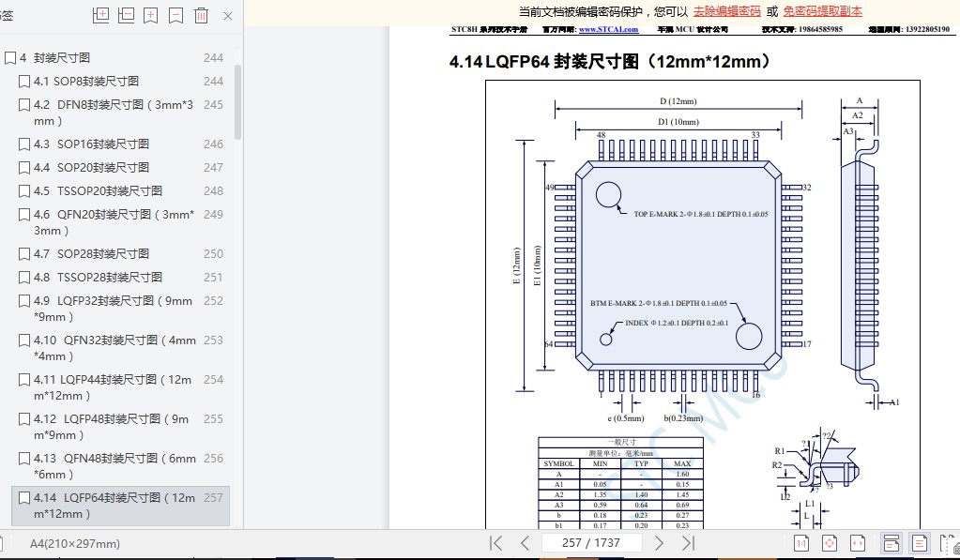
Task: Fit page to window view
Action: click(830, 543)
